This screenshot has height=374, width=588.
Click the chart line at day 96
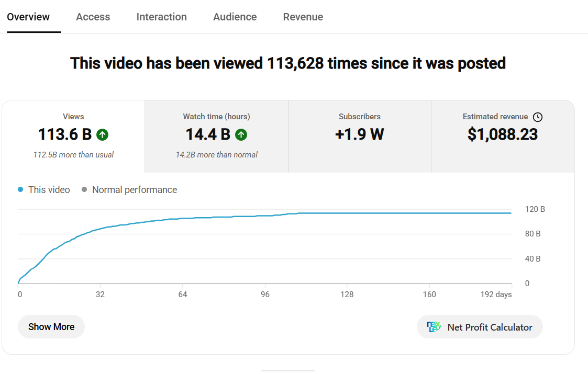[x=265, y=216]
